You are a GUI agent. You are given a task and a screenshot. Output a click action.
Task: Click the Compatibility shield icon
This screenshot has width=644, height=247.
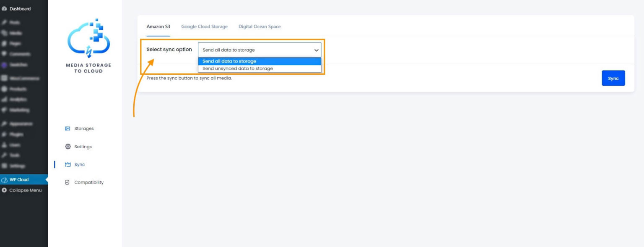tap(67, 182)
